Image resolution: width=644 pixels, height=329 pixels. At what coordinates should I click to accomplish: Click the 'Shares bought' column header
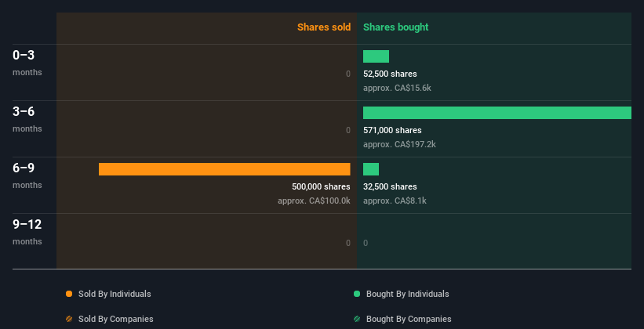point(395,27)
